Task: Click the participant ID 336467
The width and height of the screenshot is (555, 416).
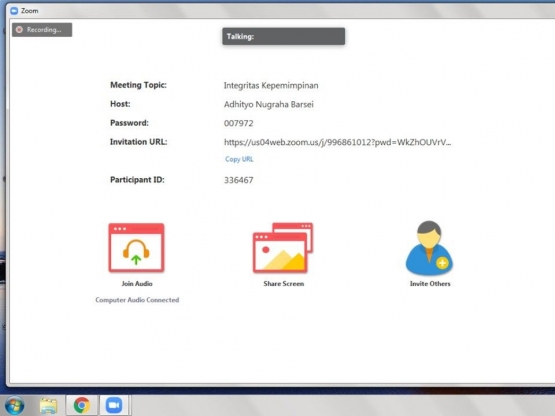Action: 239,180
